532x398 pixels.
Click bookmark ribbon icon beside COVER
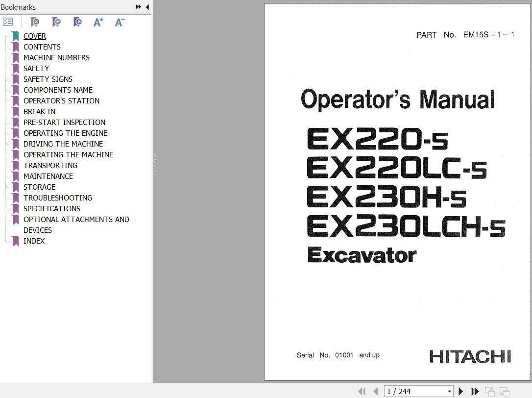(16, 36)
